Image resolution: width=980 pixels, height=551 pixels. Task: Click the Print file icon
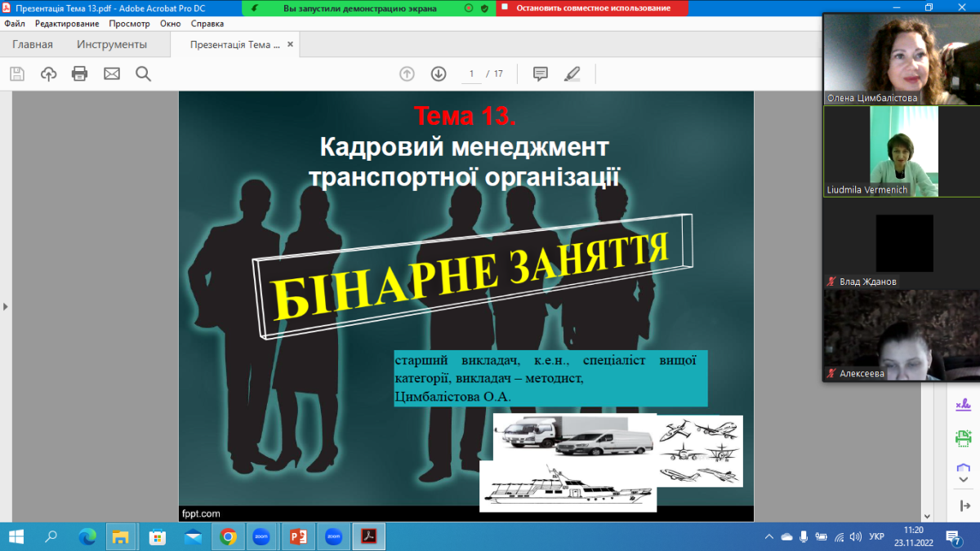pos(79,74)
